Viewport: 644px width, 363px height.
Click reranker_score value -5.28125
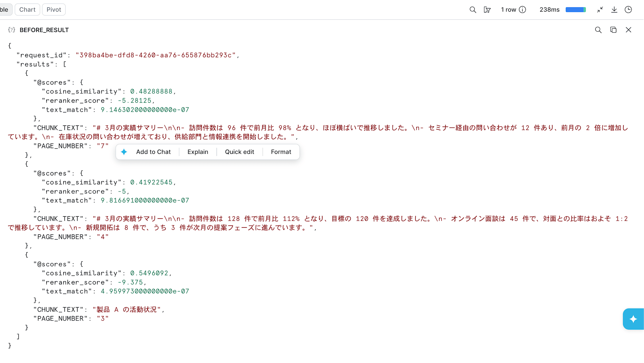coord(134,101)
